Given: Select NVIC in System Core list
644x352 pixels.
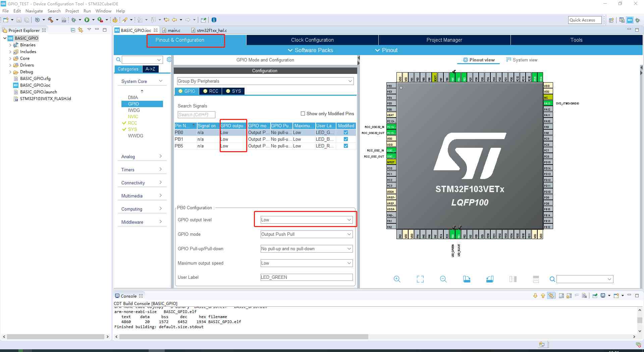Looking at the screenshot, I should [133, 117].
